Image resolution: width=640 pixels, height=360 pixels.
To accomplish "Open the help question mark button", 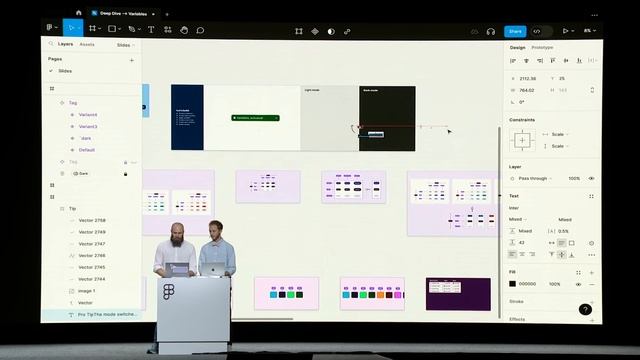I will pyautogui.click(x=585, y=309).
